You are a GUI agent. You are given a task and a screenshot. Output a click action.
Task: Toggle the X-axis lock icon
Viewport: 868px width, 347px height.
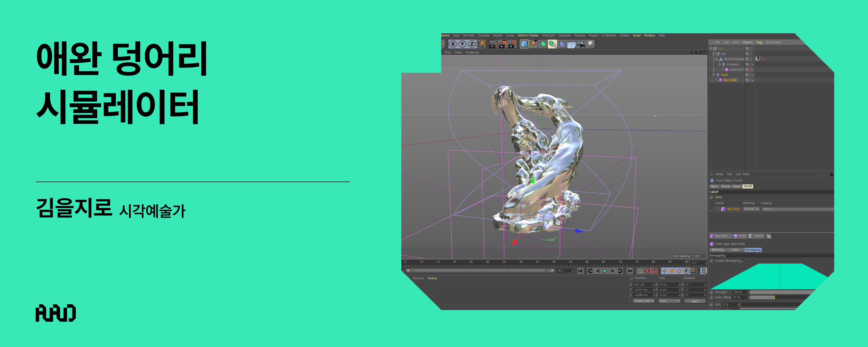[453, 44]
